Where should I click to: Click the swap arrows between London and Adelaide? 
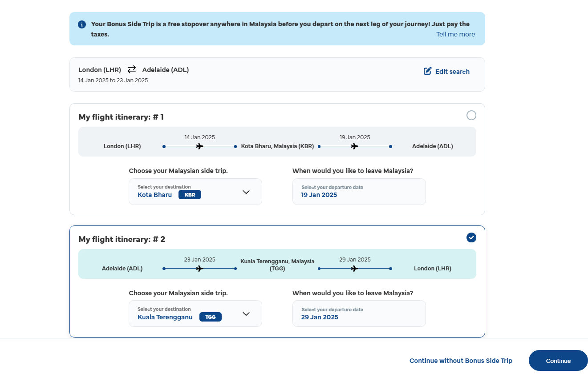coord(132,69)
